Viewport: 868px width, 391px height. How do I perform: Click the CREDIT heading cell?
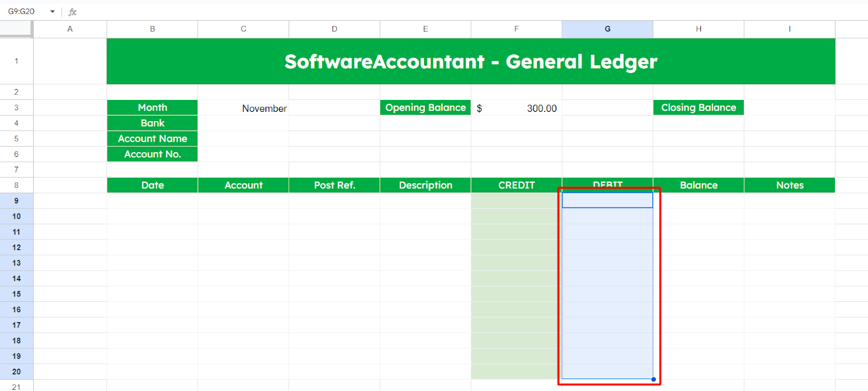[516, 185]
